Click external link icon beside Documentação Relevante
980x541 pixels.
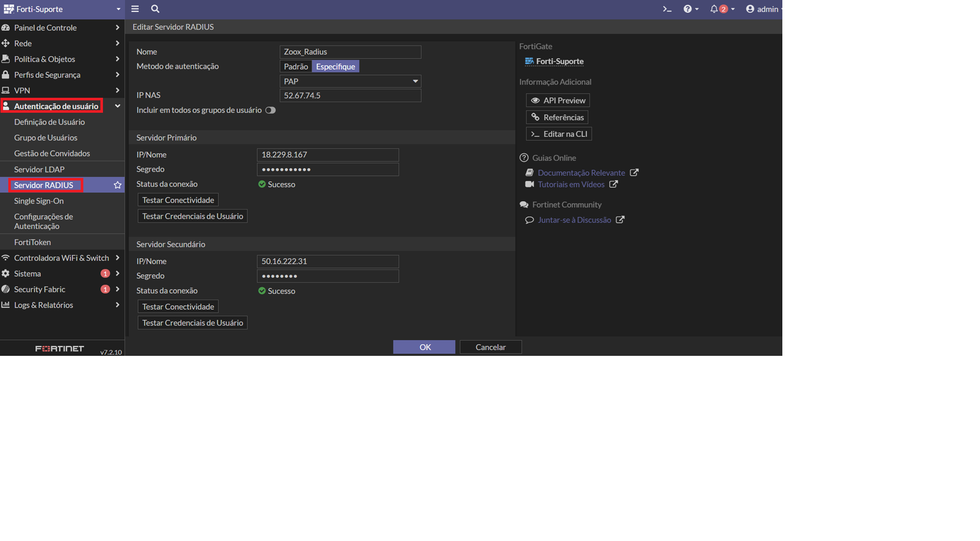click(634, 173)
